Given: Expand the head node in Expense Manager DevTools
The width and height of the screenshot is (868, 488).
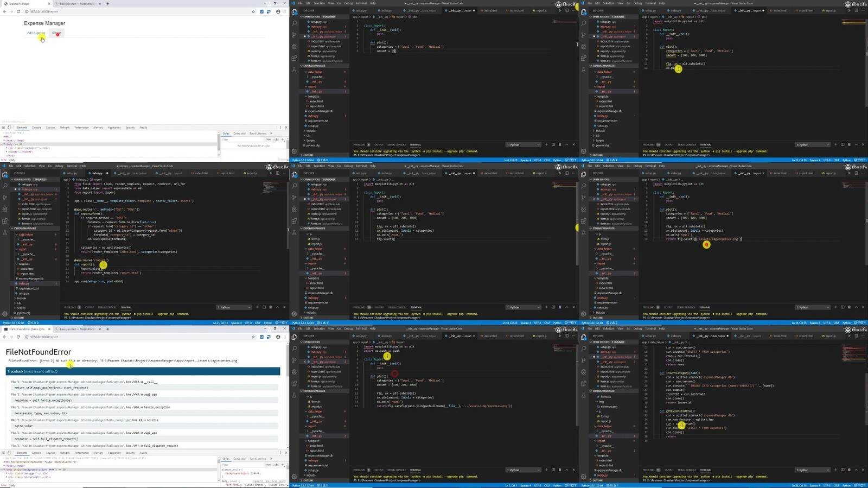Looking at the screenshot, I should coord(4,141).
